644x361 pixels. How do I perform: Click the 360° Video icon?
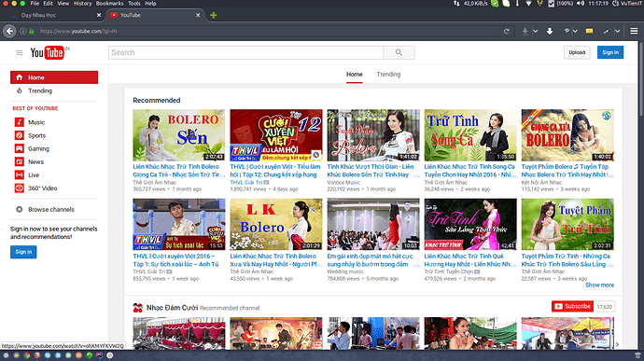click(20, 188)
